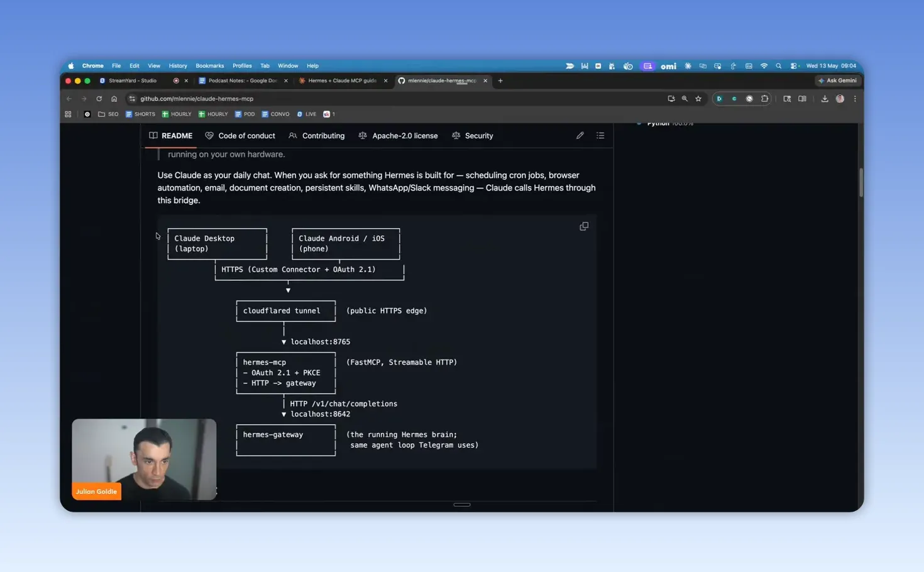
Task: Open the CONVO bookmark
Action: [275, 114]
